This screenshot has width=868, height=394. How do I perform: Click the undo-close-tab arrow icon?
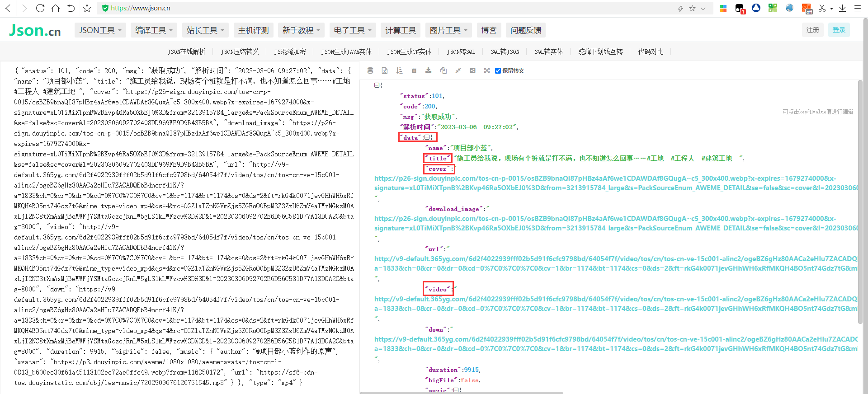[71, 8]
